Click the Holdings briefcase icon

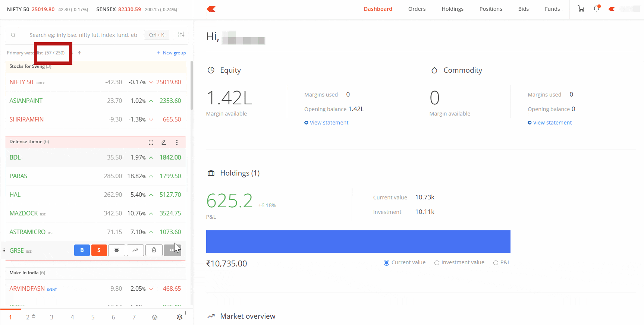pos(211,173)
